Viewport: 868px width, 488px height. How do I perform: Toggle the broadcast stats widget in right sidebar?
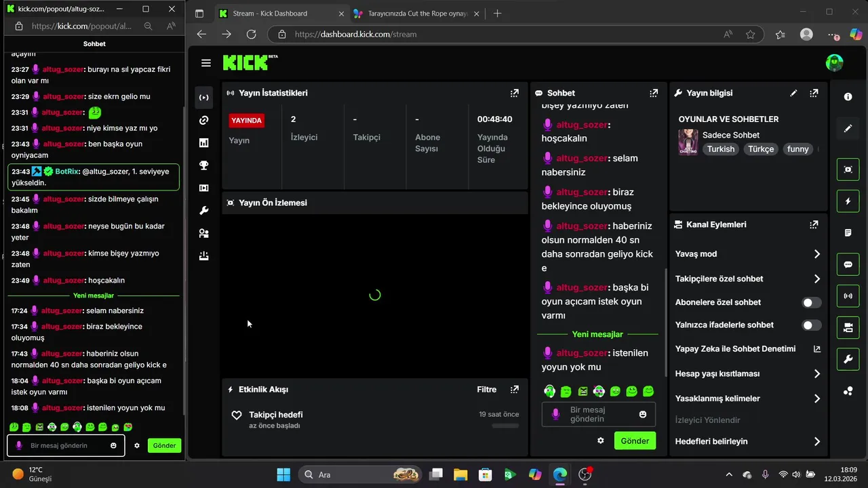pos(848,296)
